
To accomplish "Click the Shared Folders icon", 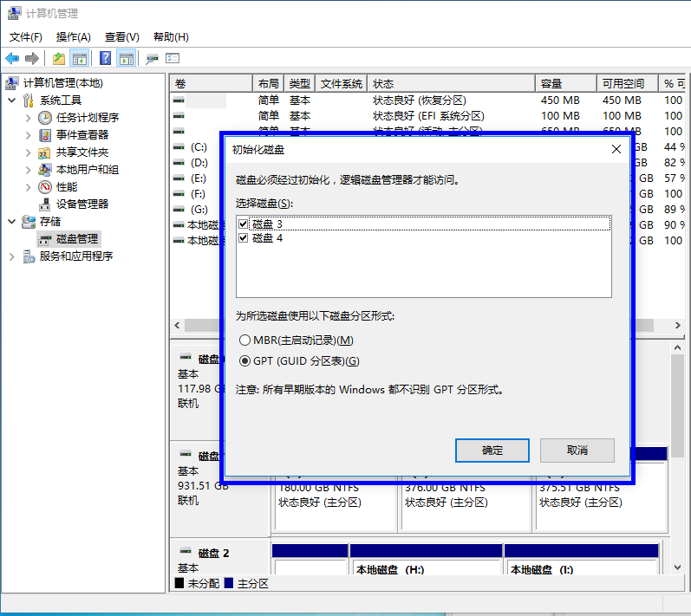I will pyautogui.click(x=44, y=152).
